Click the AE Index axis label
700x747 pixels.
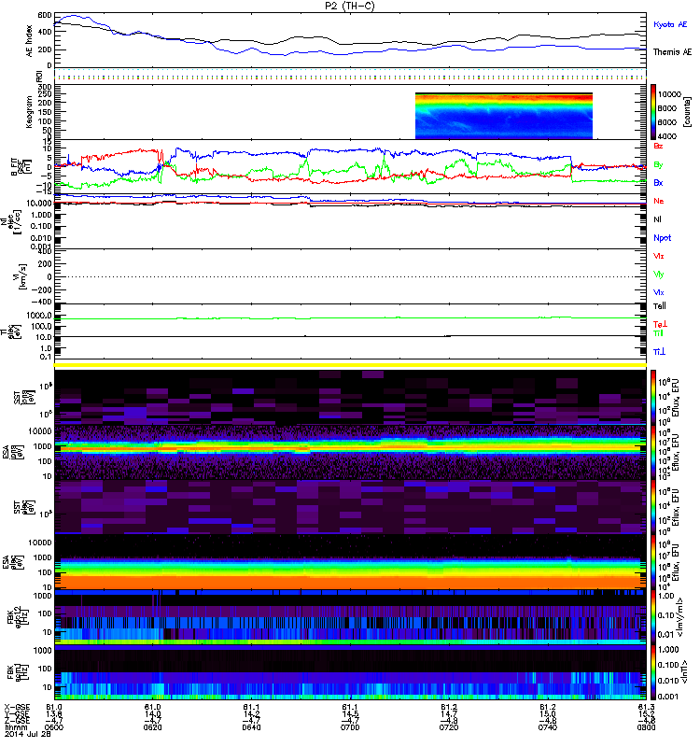tap(30, 40)
